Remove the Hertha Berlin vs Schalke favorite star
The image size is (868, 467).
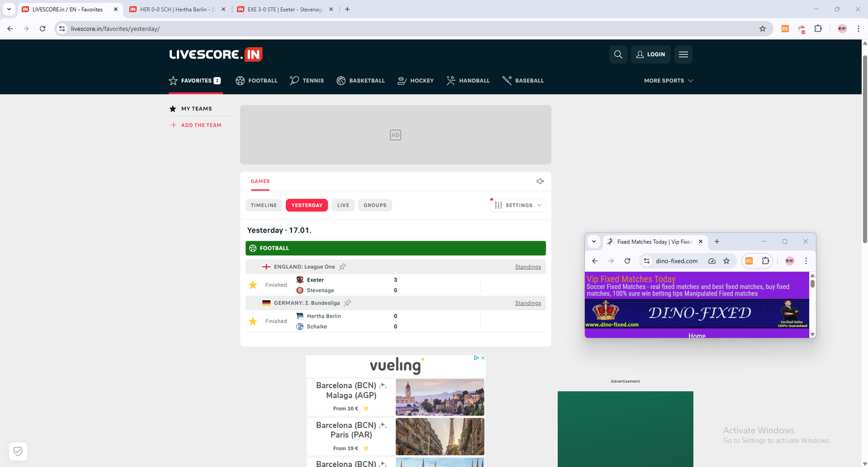(x=253, y=321)
